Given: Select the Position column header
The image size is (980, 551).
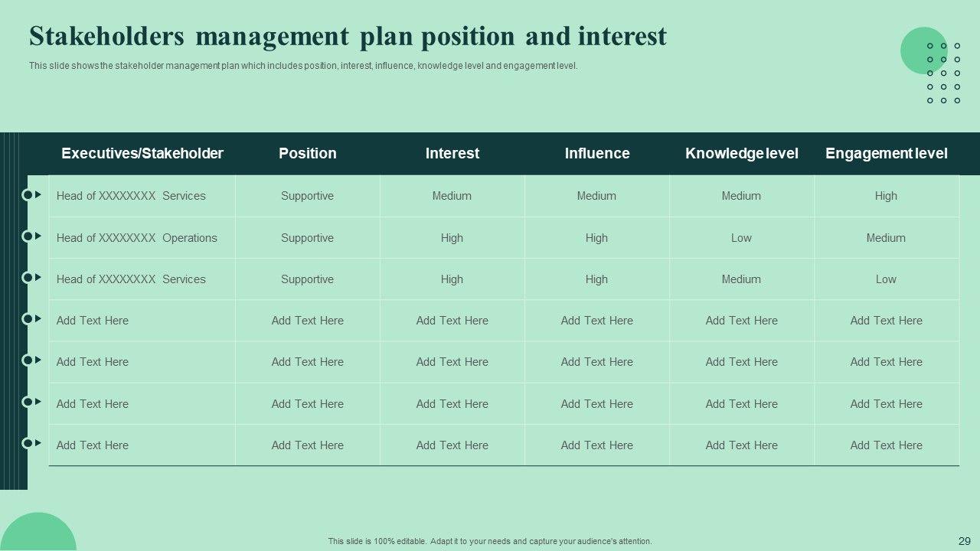Looking at the screenshot, I should pyautogui.click(x=308, y=154).
